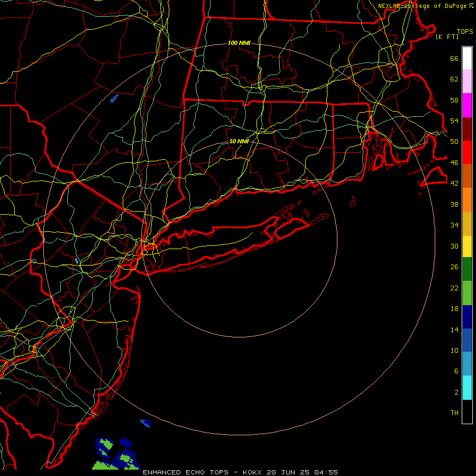Click the cyan 6 kft legend swatch

tap(467, 388)
